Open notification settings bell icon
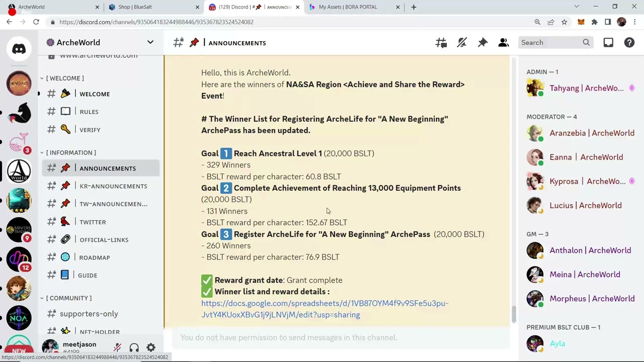 462,43
